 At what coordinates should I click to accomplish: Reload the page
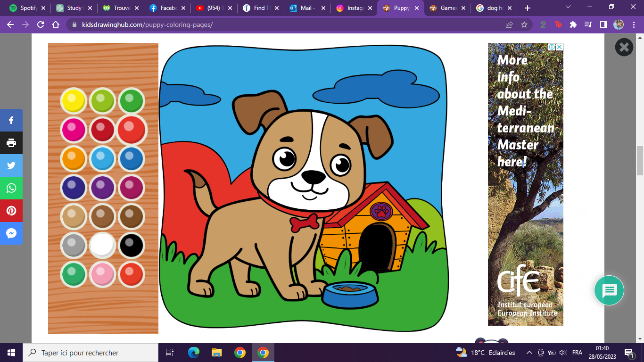coord(41,25)
